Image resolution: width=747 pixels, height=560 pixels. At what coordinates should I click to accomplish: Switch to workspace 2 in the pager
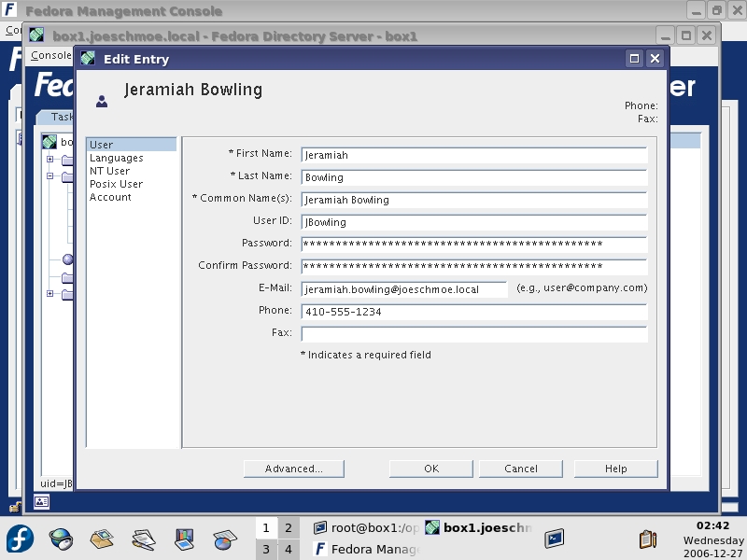(x=289, y=528)
